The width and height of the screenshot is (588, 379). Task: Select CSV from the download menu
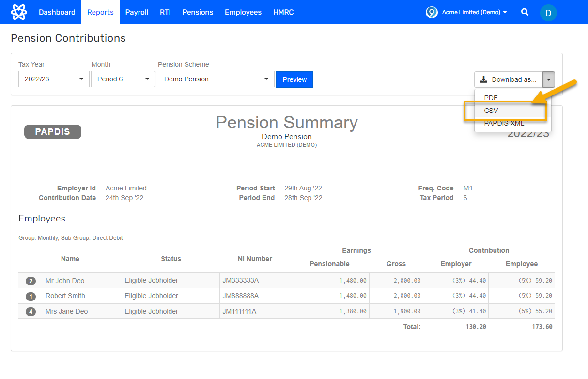click(x=491, y=111)
